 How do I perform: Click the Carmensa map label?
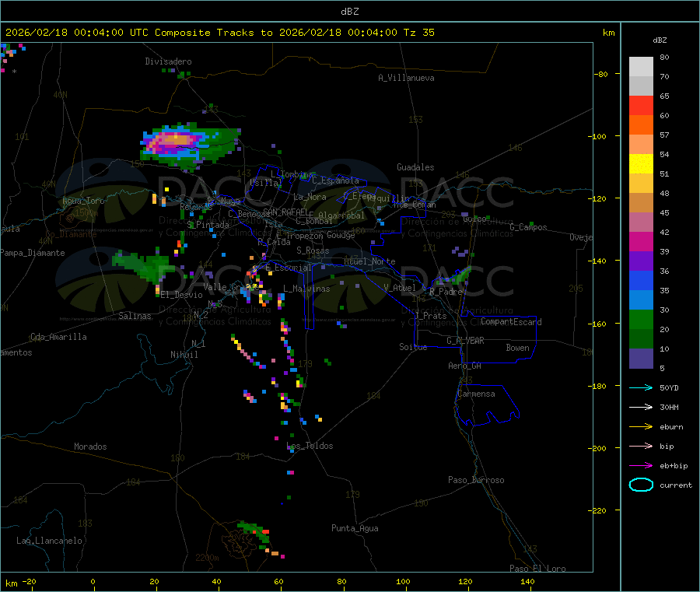(476, 394)
